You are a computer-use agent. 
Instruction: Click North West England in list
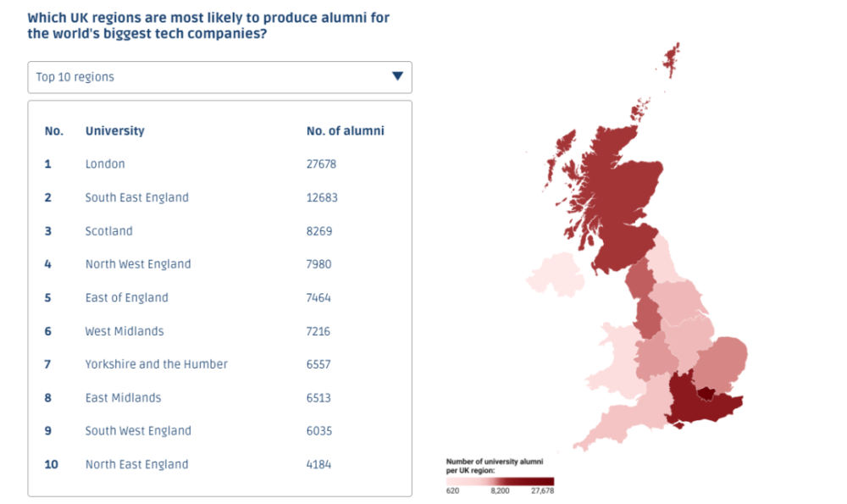point(138,264)
